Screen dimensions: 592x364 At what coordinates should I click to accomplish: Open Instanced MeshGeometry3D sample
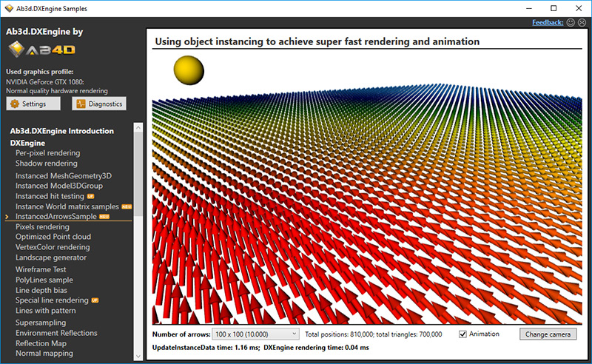64,176
